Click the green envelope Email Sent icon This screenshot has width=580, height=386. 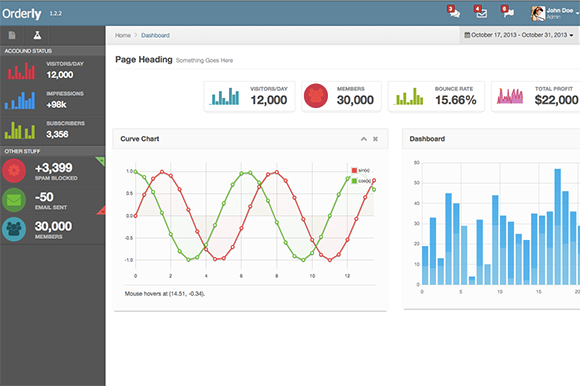[14, 200]
